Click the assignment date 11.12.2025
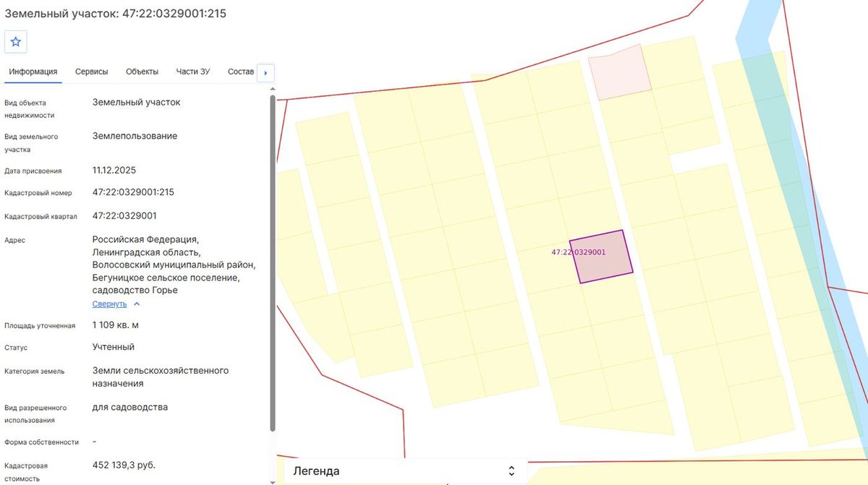 tap(114, 171)
